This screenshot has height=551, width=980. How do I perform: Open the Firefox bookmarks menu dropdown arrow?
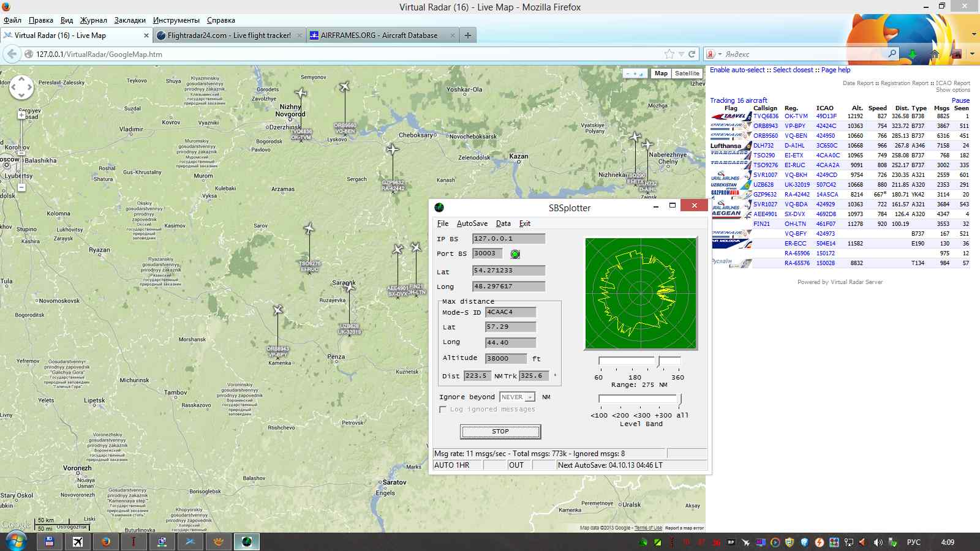pyautogui.click(x=972, y=54)
